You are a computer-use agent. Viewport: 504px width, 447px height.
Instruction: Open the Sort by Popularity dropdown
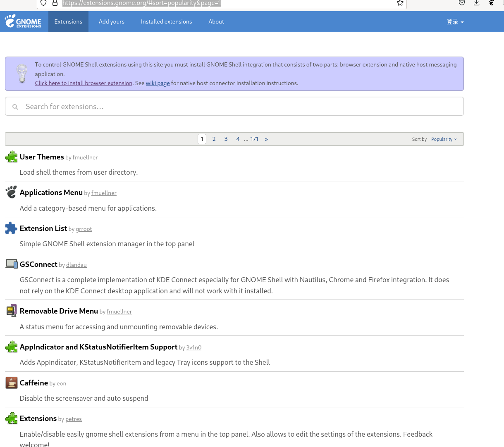tap(444, 139)
